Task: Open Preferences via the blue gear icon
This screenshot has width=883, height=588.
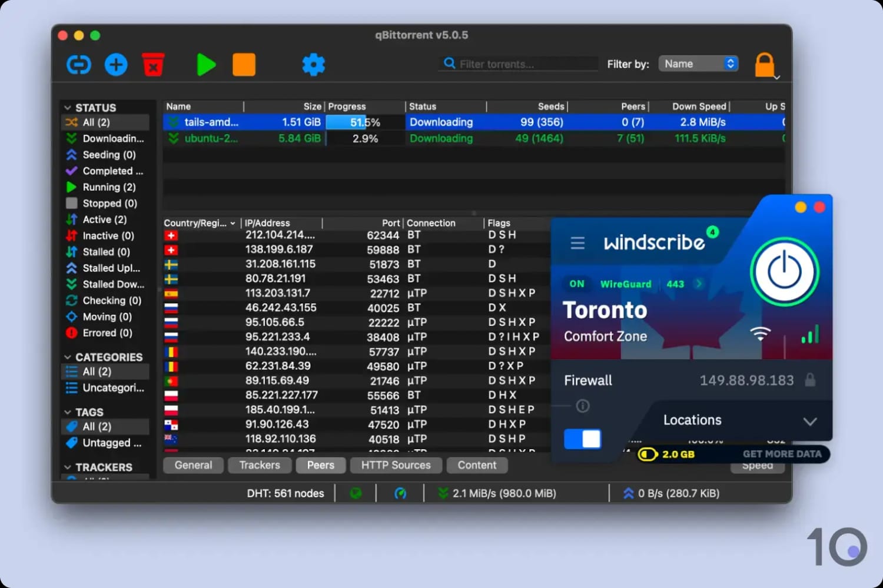Action: pos(314,65)
